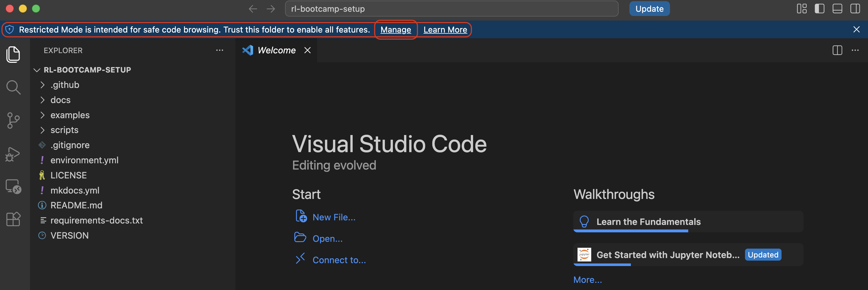Click the Learn More link

point(445,30)
